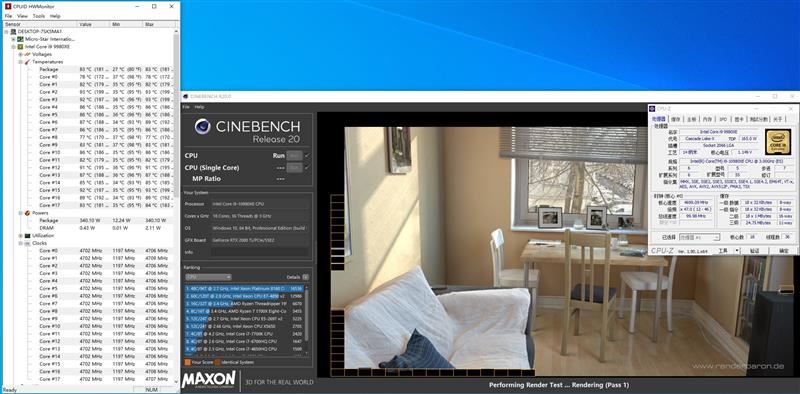
Task: Click the Clocks icon in HWMonitor
Action: point(28,243)
